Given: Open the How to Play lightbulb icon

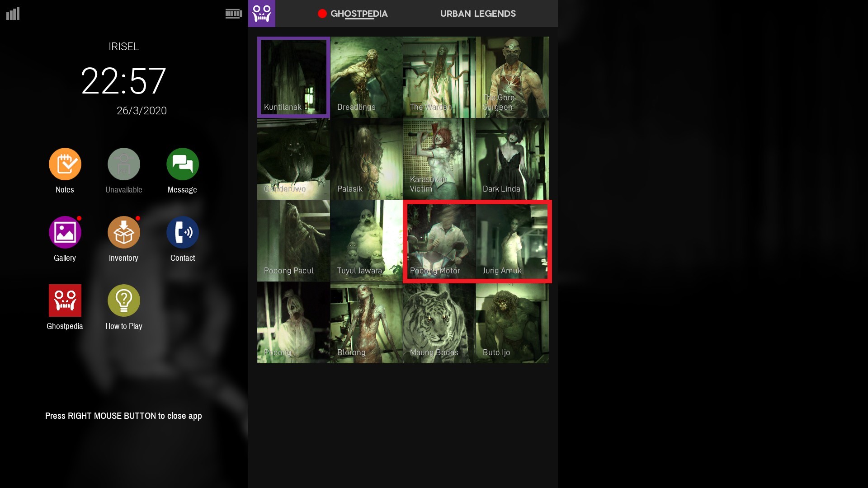Looking at the screenshot, I should tap(123, 300).
